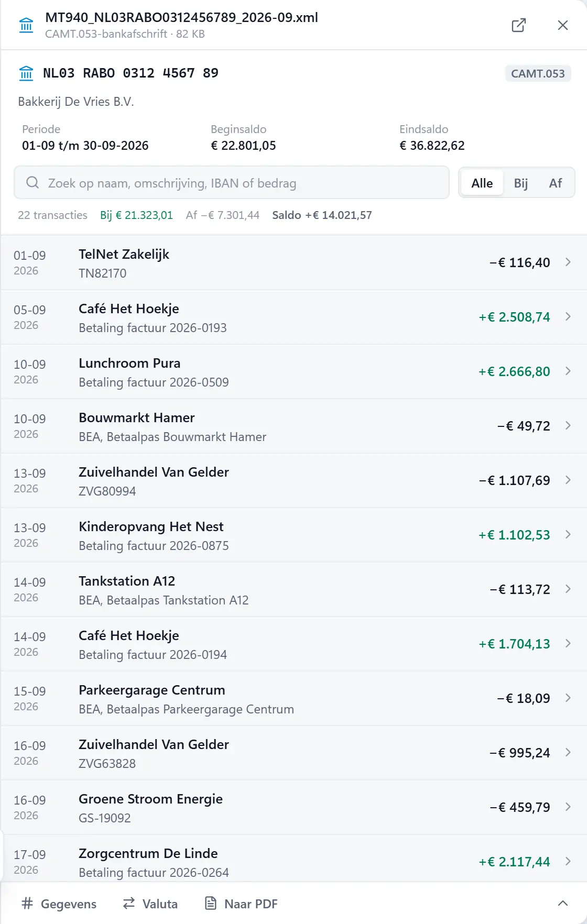
Task: Expand the Groene Stroom Energie chevron
Action: pos(568,807)
